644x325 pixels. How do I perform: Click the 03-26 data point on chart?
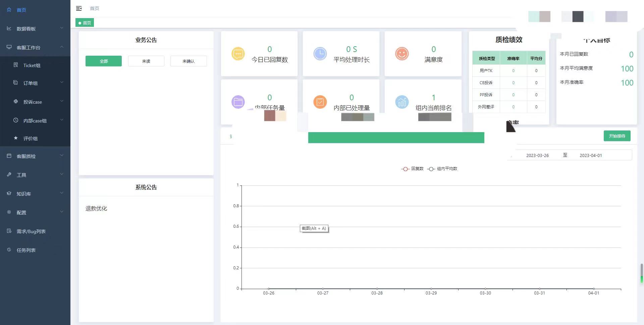[x=269, y=288]
